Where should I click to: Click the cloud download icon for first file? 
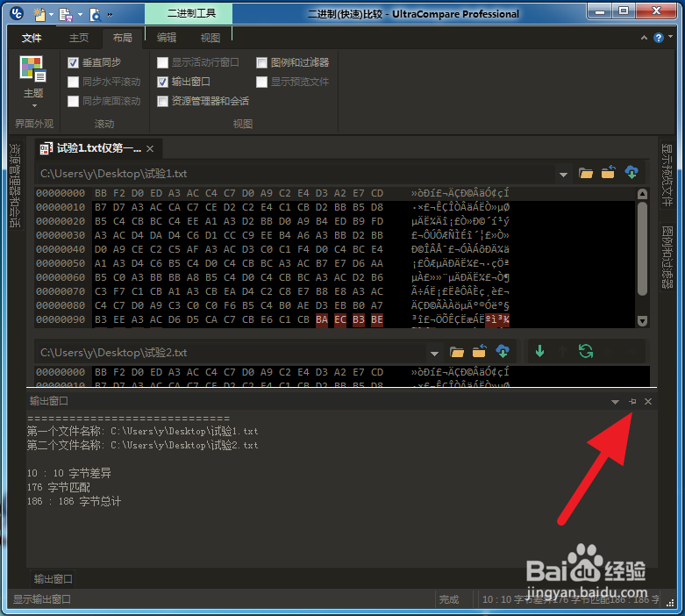click(x=631, y=173)
